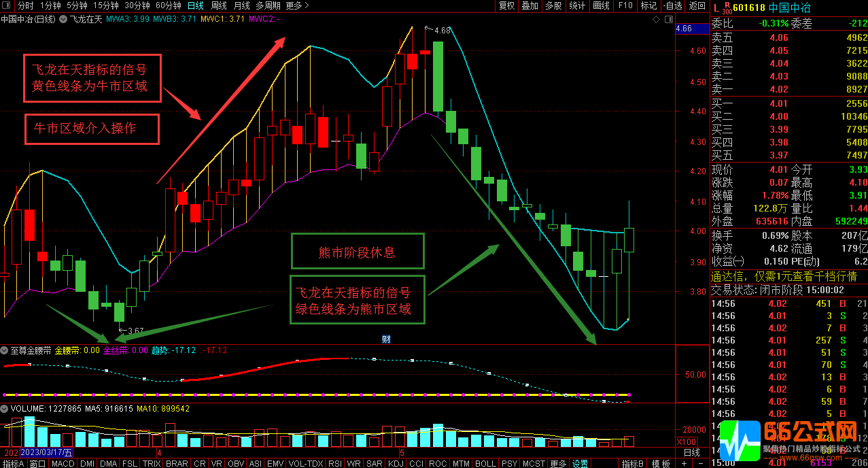Expand the VOLUME indicator dropdown arrow
Viewport: 868px width, 468px height.
(x=5, y=409)
